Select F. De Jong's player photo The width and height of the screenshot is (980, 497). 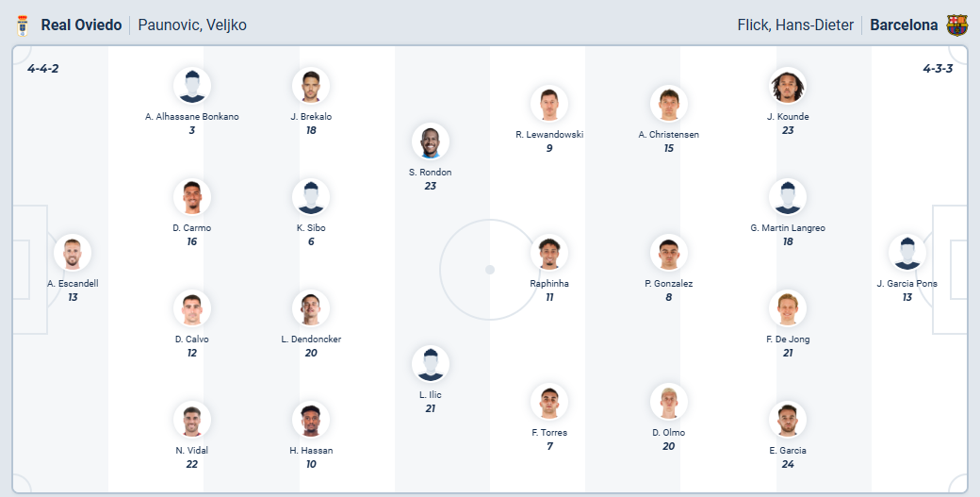click(788, 308)
